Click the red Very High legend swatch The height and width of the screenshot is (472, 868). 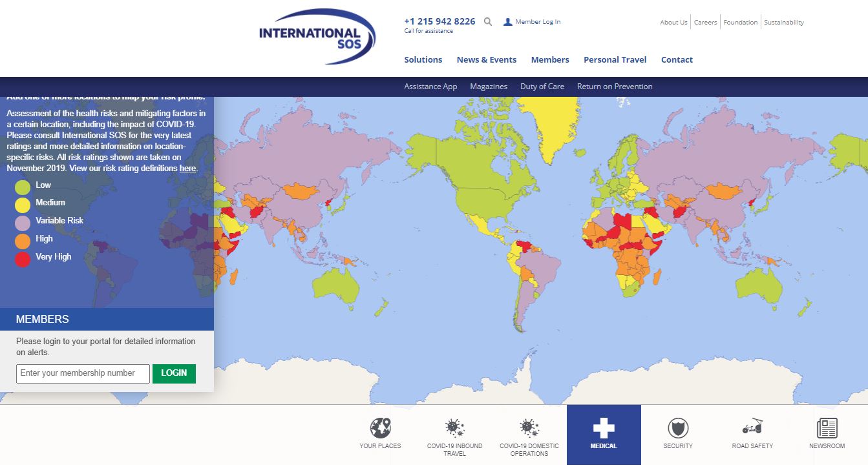[x=23, y=260]
